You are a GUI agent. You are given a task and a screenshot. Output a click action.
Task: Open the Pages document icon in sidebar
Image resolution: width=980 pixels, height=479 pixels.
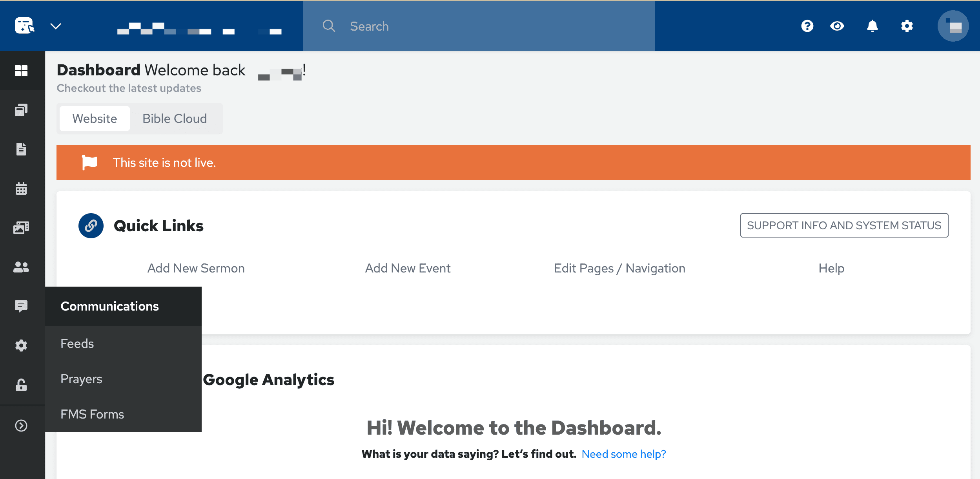click(21, 149)
